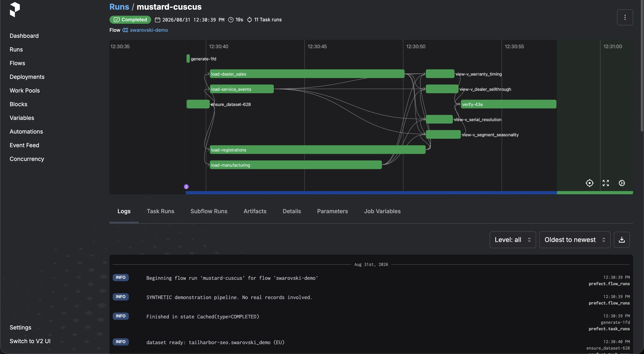The width and height of the screenshot is (644, 354).
Task: Click the Runs breadcrumb link
Action: pyautogui.click(x=119, y=7)
